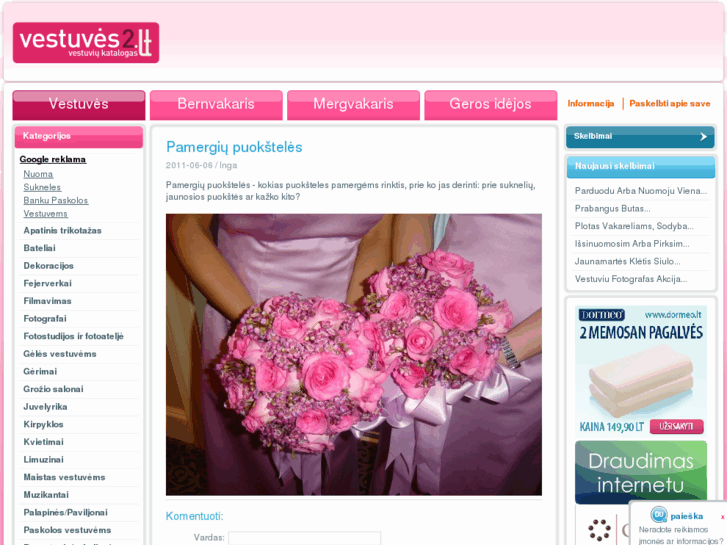Open the Banku Paskolos ad link
The image size is (727, 545).
[x=56, y=200]
